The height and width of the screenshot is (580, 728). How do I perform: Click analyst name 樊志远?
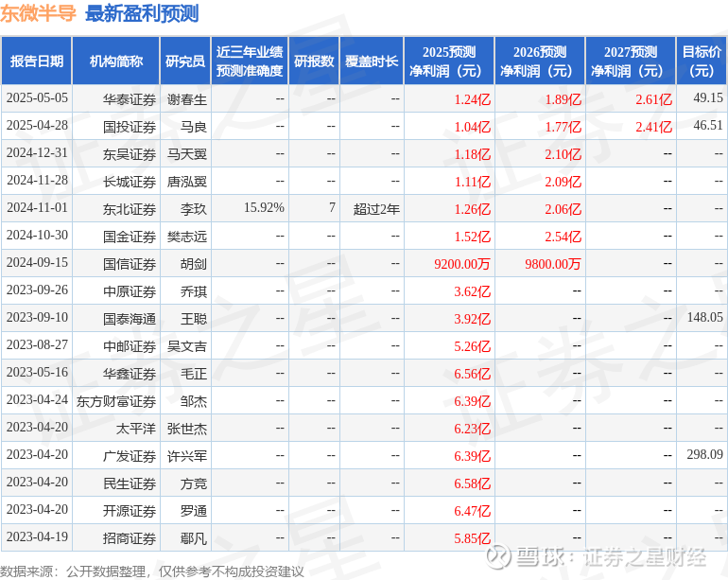click(186, 237)
